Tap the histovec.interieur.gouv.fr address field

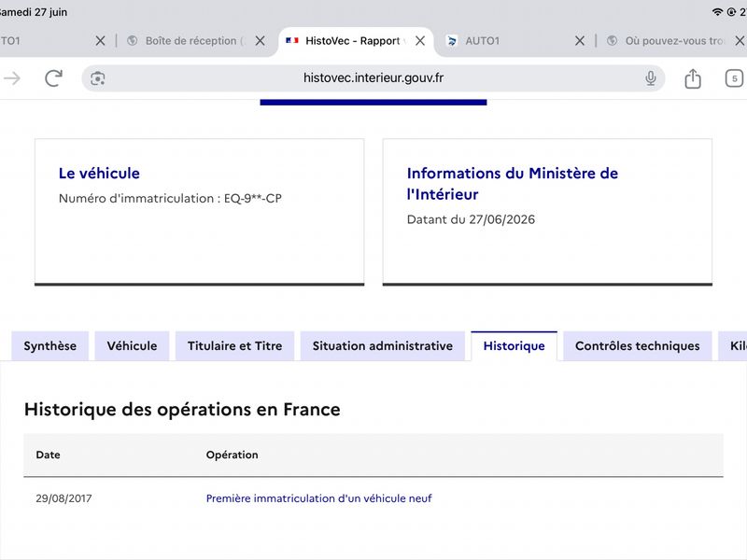coord(373,78)
